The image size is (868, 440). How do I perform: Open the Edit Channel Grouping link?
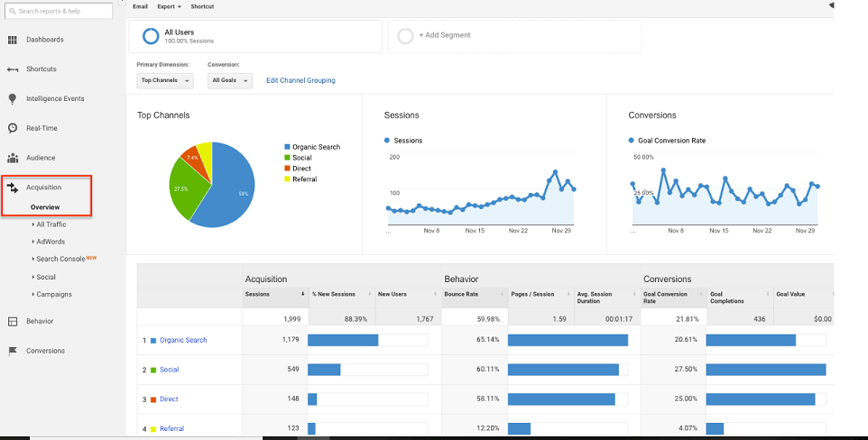pos(300,80)
